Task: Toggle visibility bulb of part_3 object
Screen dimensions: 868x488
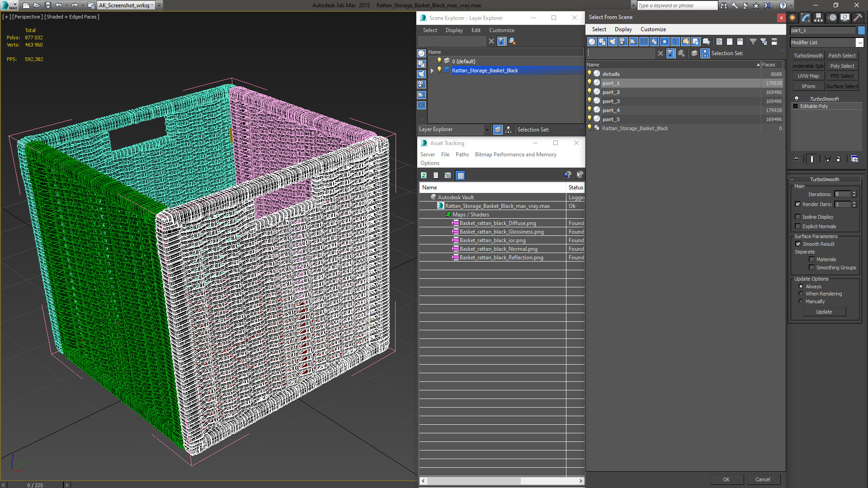Action: click(x=589, y=101)
